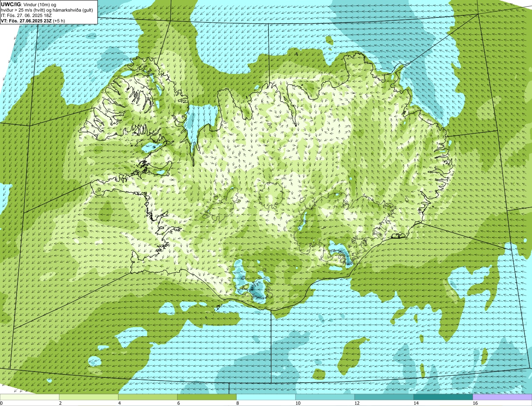
Task: Click the legend scale label "4"
Action: pyautogui.click(x=119, y=403)
